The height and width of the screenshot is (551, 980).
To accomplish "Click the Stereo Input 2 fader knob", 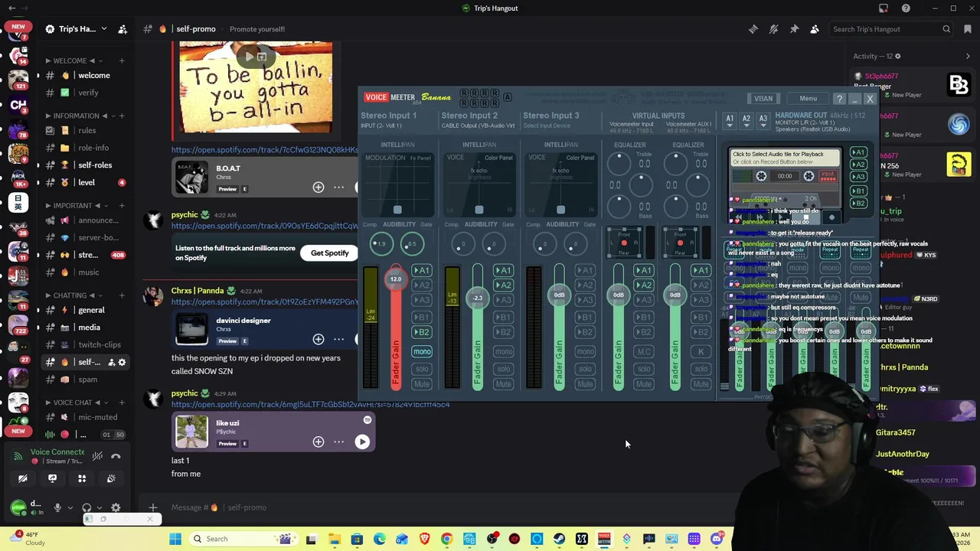I will [478, 298].
